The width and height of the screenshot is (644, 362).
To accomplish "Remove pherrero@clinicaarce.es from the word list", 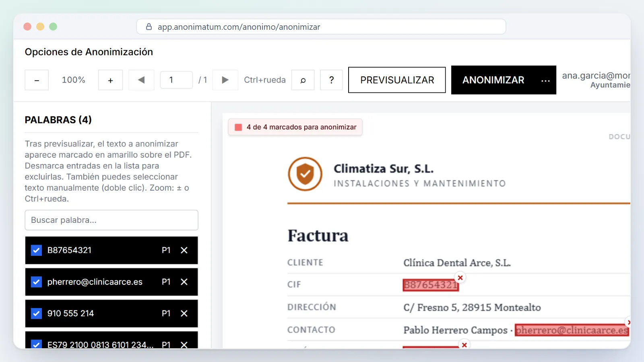I will (x=184, y=282).
